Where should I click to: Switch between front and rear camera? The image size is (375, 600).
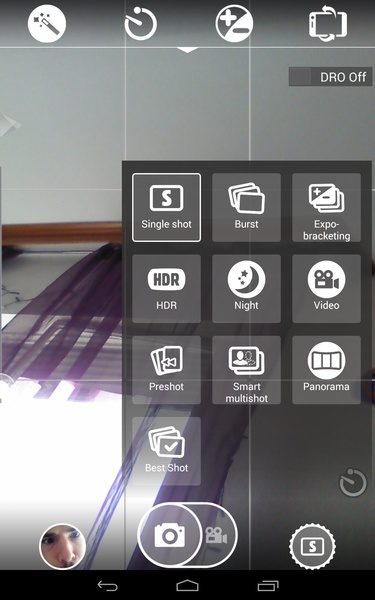click(328, 23)
